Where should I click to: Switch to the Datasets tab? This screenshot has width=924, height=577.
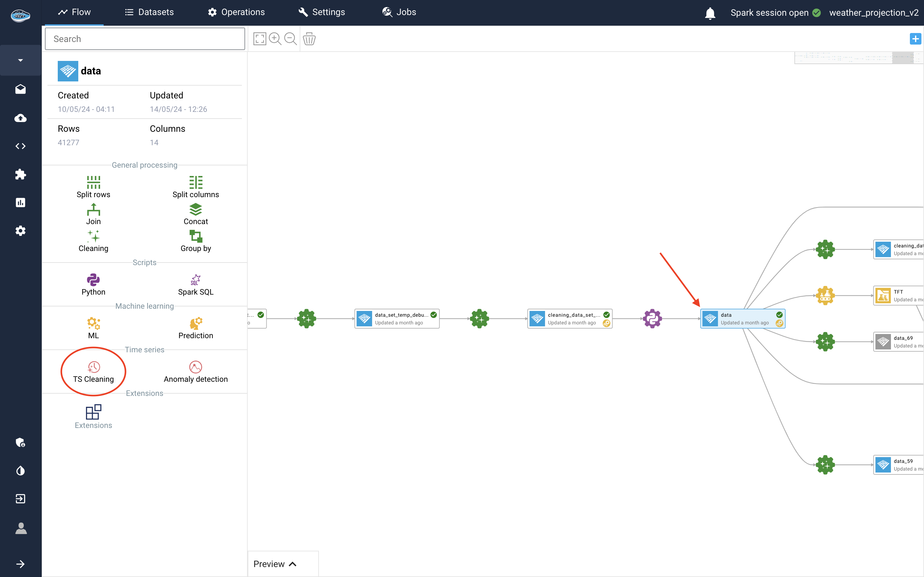[x=149, y=12]
